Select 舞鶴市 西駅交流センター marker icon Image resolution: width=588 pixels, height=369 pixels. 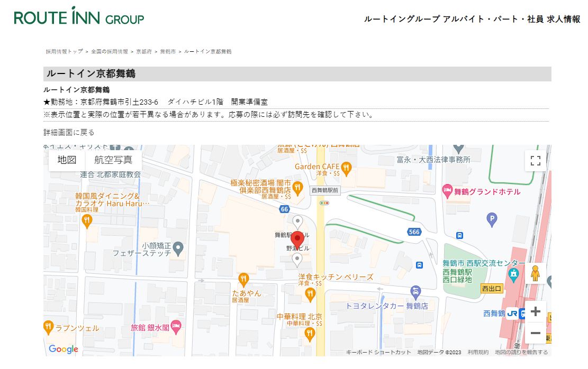(513, 275)
